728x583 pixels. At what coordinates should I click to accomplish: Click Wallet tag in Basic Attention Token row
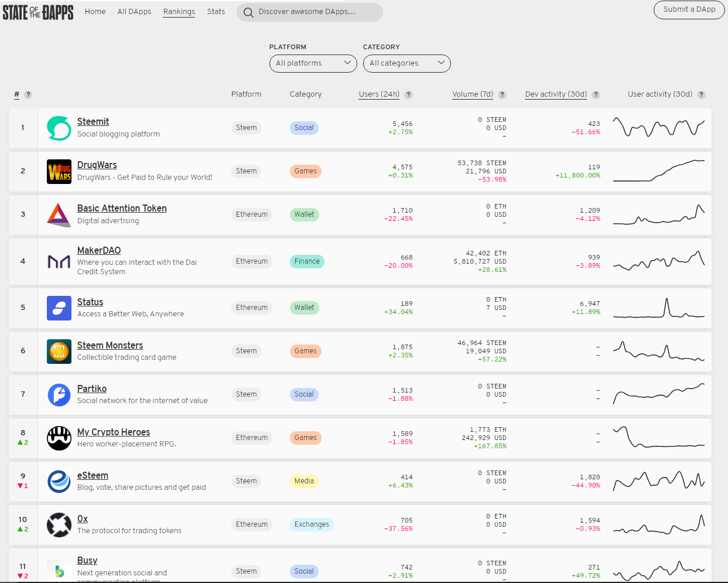coord(304,214)
